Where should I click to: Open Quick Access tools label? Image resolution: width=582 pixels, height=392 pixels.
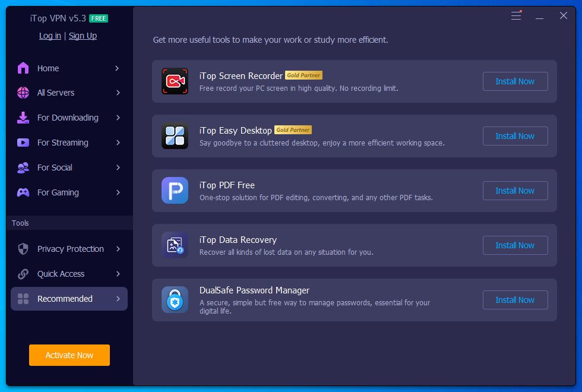[61, 274]
